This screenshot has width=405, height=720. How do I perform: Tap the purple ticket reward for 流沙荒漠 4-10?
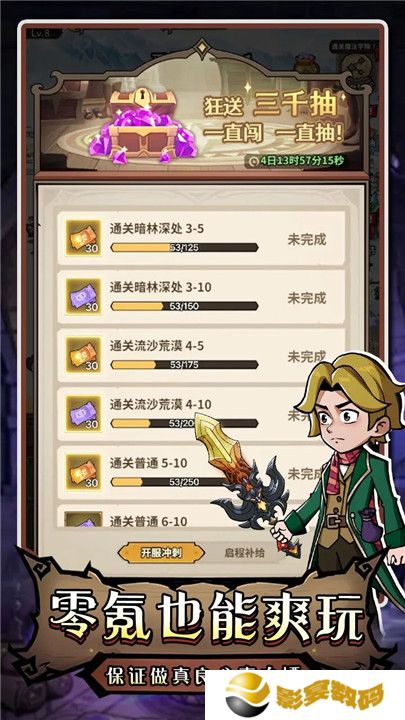83,413
